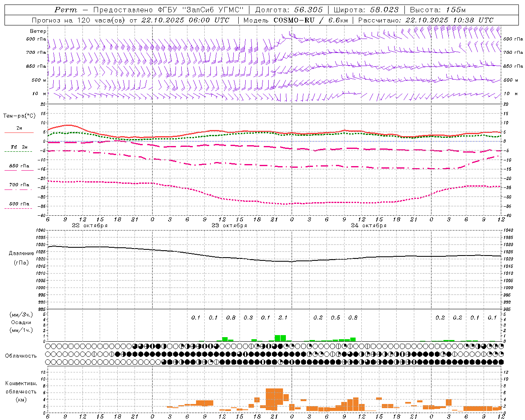
Task: Click the '0.5' three-hour precipitation value
Action: click(336, 317)
